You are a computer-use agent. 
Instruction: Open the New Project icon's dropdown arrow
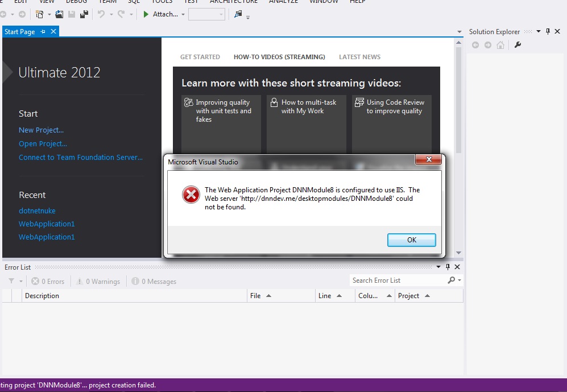click(49, 14)
